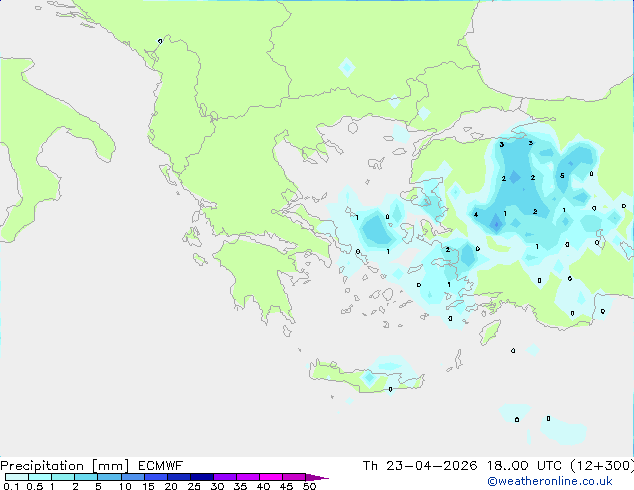Pick the magenta swatch between 40 and 45
Image resolution: width=634 pixels, height=490 pixels.
(x=271, y=477)
